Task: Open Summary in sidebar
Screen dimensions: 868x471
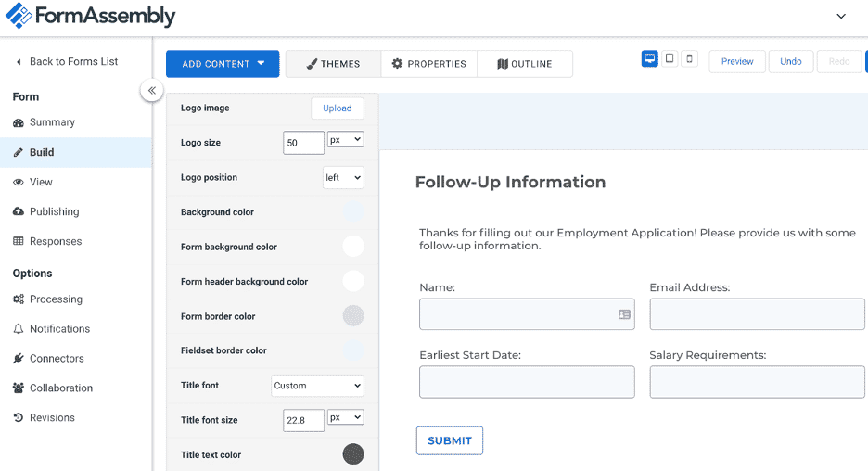Action: pyautogui.click(x=52, y=122)
